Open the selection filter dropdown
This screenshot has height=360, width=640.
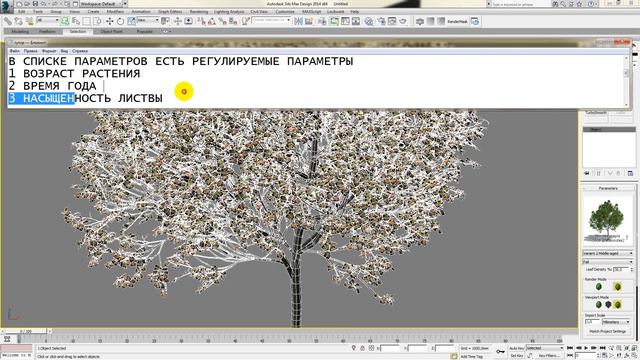pos(47,20)
